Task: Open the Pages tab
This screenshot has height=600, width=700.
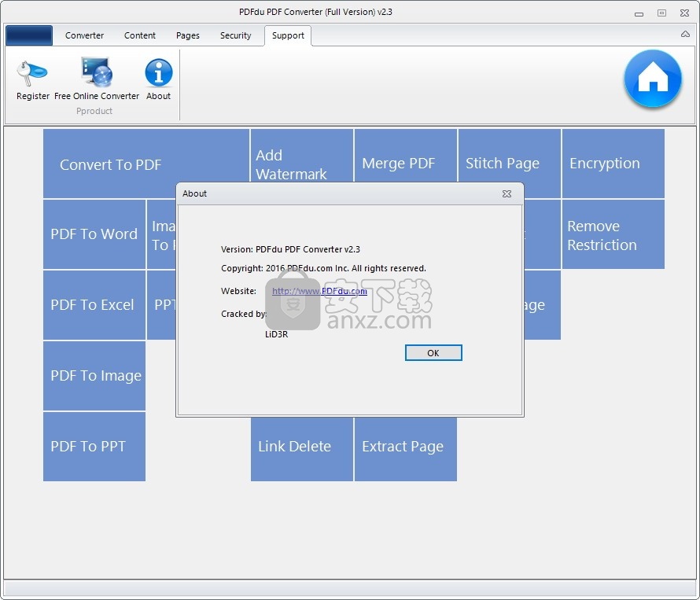Action: (187, 35)
